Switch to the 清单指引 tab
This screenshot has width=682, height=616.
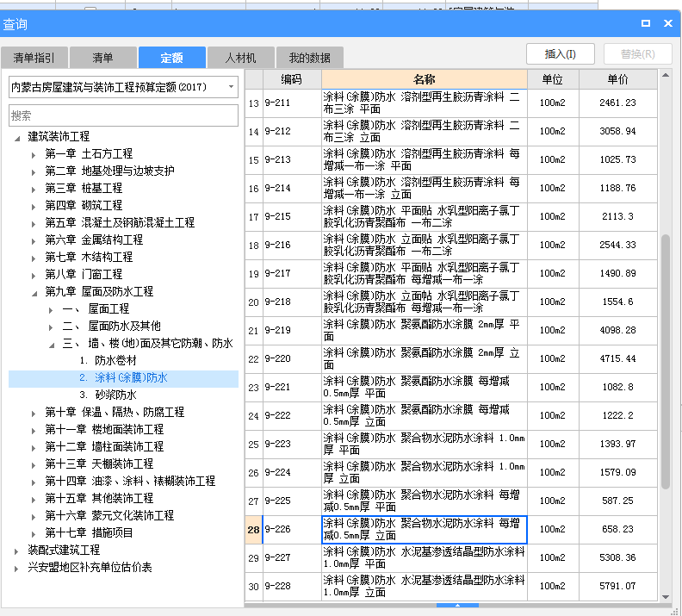coord(34,58)
